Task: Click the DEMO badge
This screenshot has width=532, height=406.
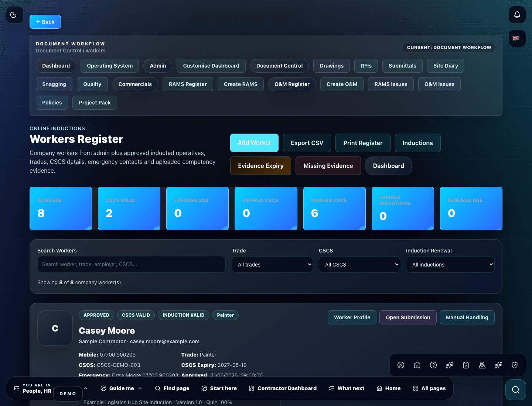Action: tap(68, 394)
